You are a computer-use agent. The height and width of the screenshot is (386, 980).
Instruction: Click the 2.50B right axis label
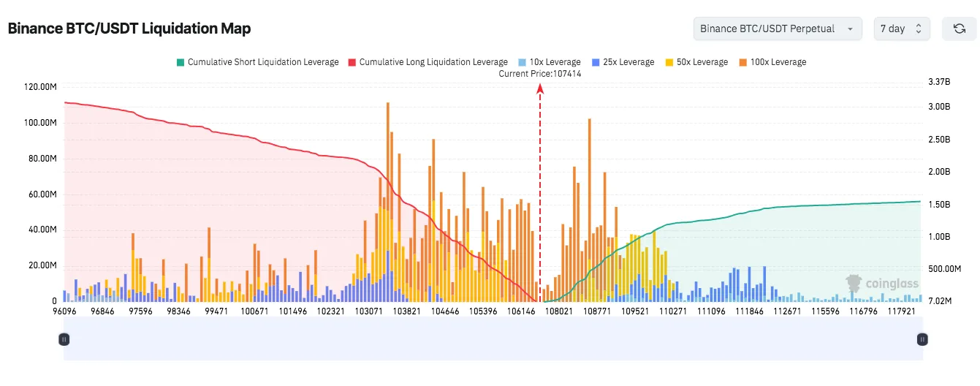pos(939,140)
